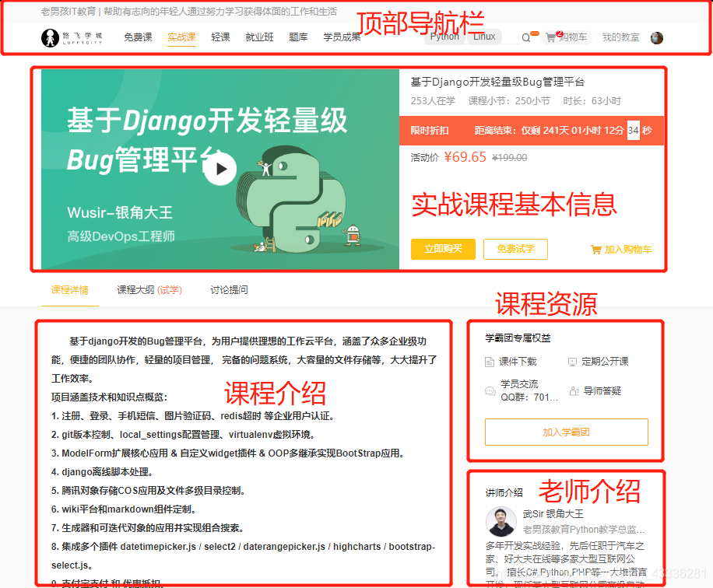Open the 免费课 menu item
The image size is (713, 588).
(138, 37)
